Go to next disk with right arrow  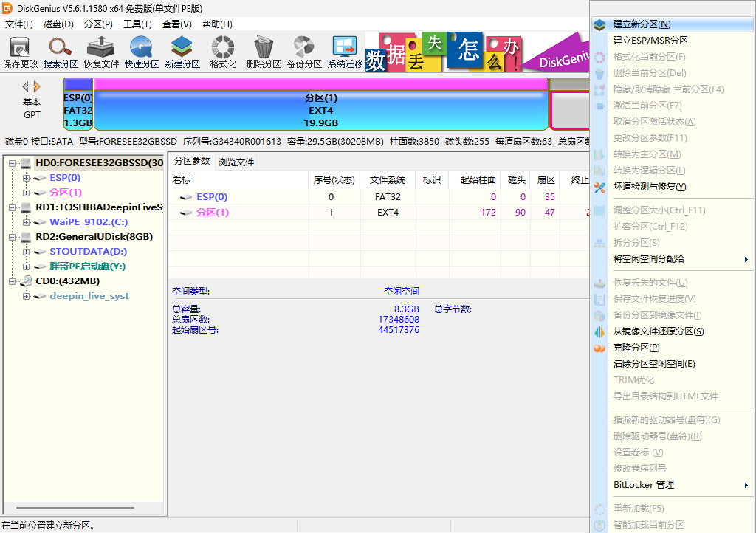(37, 87)
